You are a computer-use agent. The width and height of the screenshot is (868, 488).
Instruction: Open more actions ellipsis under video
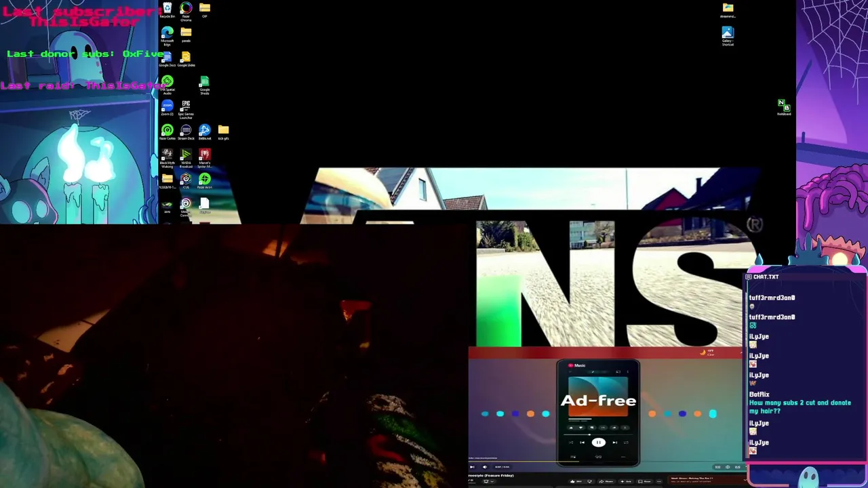point(659,481)
